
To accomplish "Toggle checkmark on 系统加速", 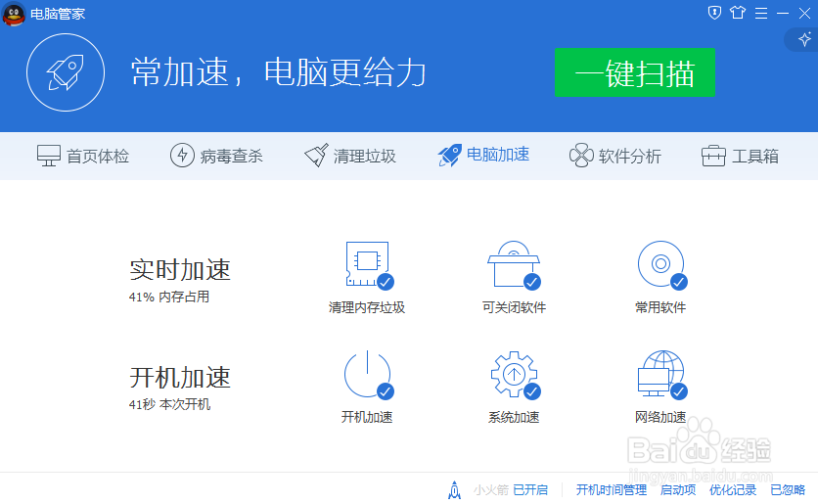I will 532,391.
